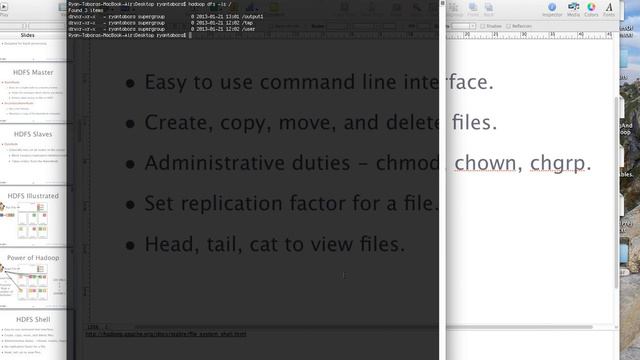
Task: Open the Media browser
Action: (573, 9)
